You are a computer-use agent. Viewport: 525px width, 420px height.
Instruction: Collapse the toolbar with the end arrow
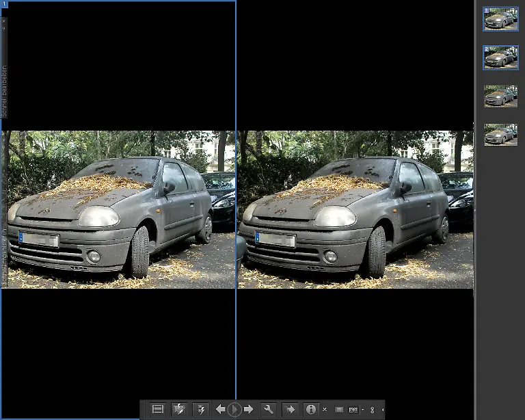pos(383,410)
